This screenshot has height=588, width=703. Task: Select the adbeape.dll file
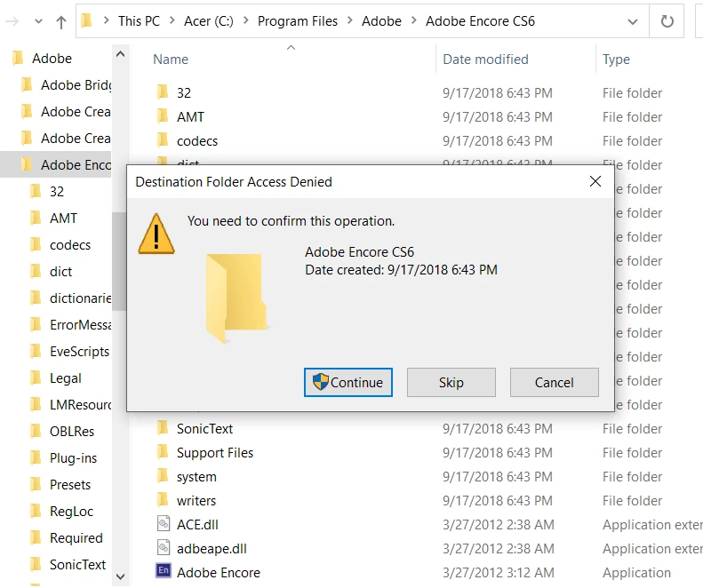click(212, 549)
